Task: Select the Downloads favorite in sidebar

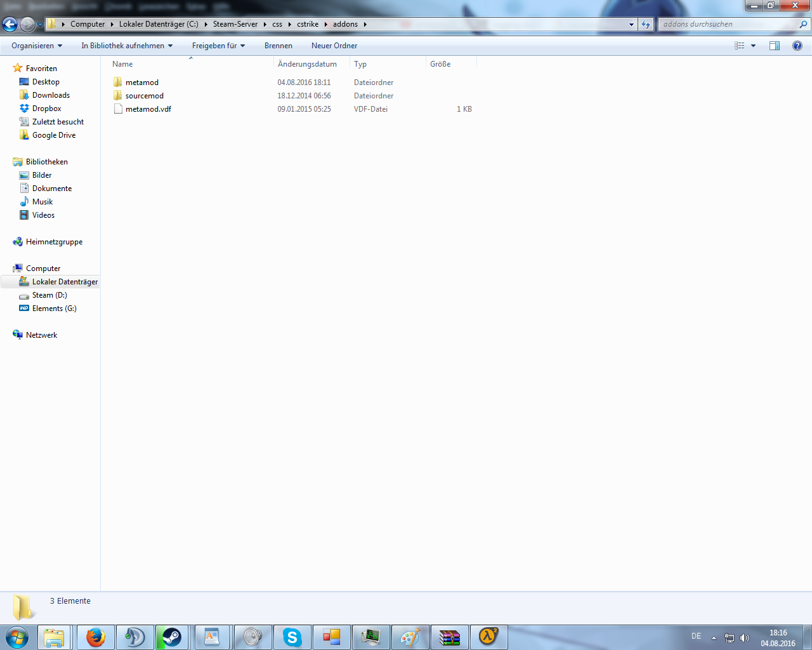Action: [x=51, y=95]
